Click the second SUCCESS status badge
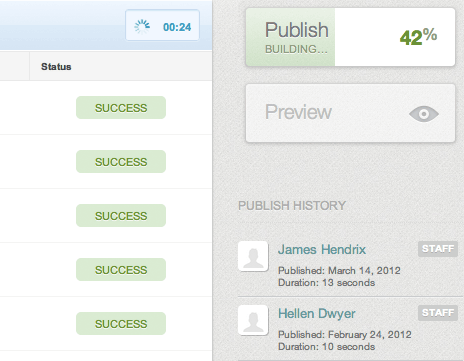The image size is (464, 361). [x=121, y=162]
